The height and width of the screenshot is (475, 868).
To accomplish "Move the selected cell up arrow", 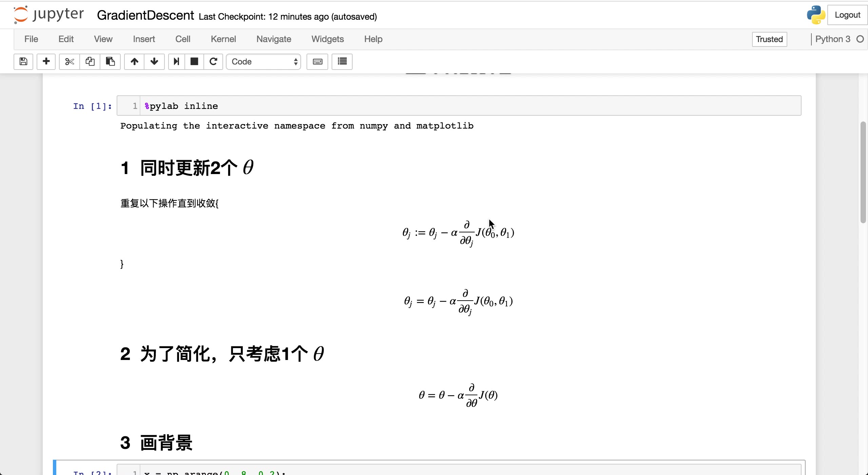I will point(134,61).
